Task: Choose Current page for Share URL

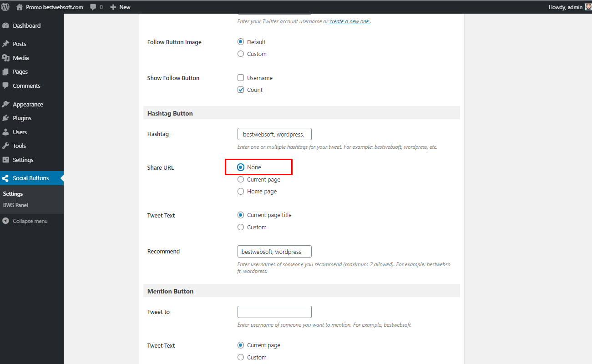Action: [241, 179]
